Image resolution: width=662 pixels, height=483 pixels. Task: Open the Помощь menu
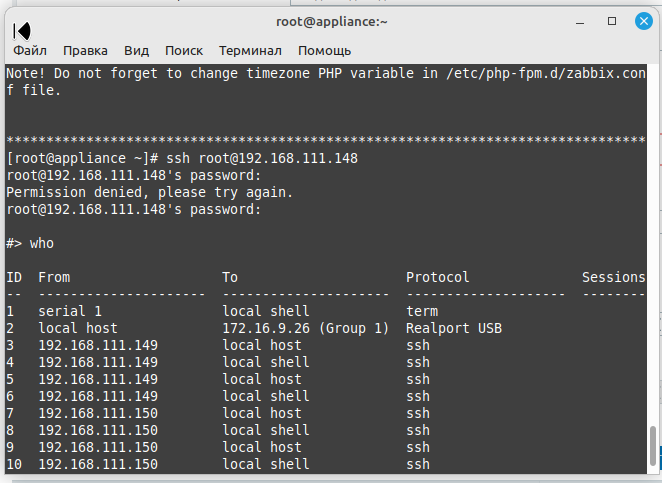324,50
